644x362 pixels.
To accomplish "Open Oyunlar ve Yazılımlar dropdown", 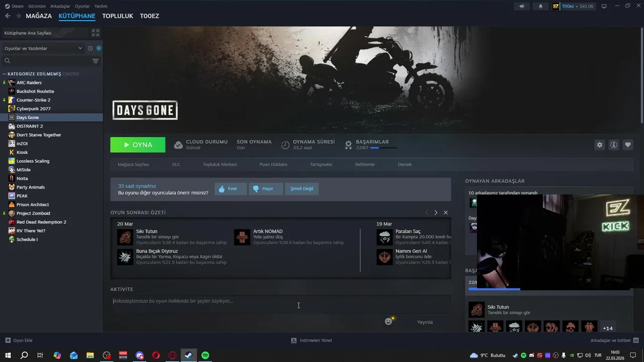I will point(43,48).
